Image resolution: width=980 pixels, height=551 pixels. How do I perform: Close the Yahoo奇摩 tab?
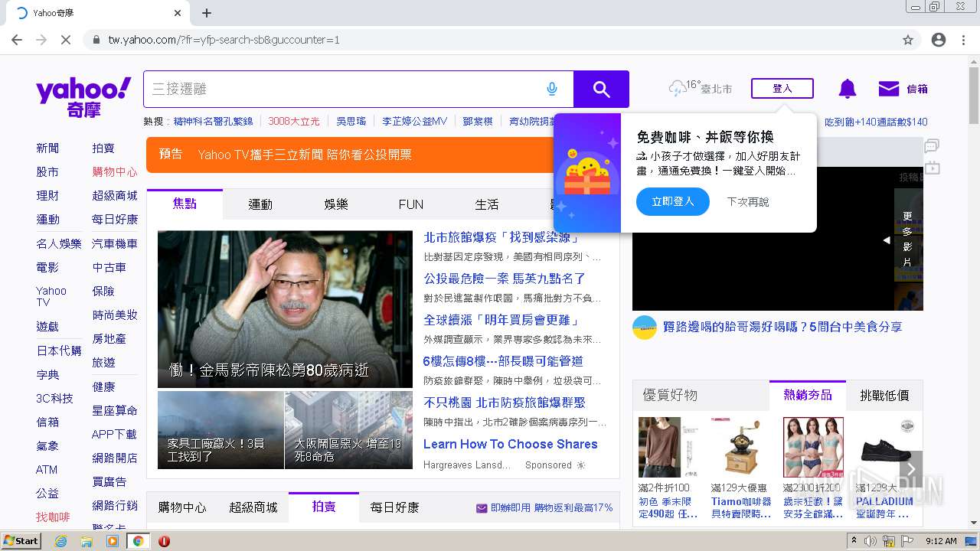[178, 13]
